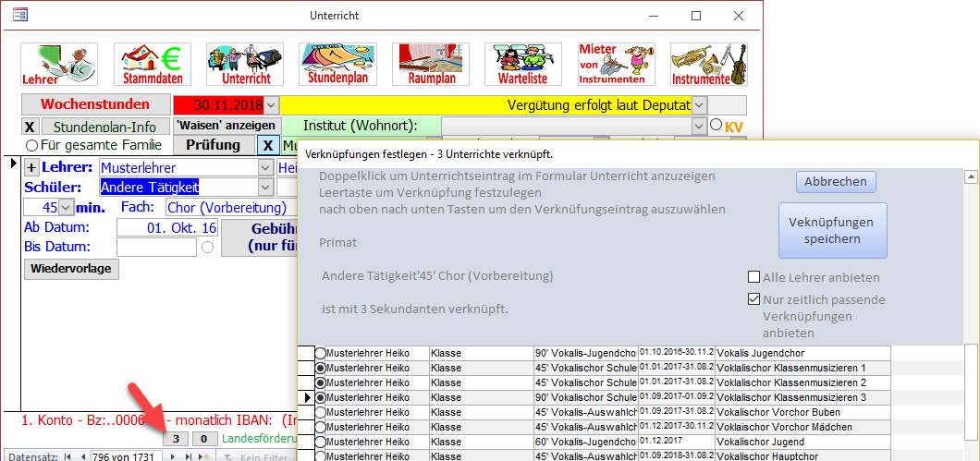The image size is (980, 461).
Task: Open the date 30.11.2018 dropdown
Action: [x=272, y=105]
